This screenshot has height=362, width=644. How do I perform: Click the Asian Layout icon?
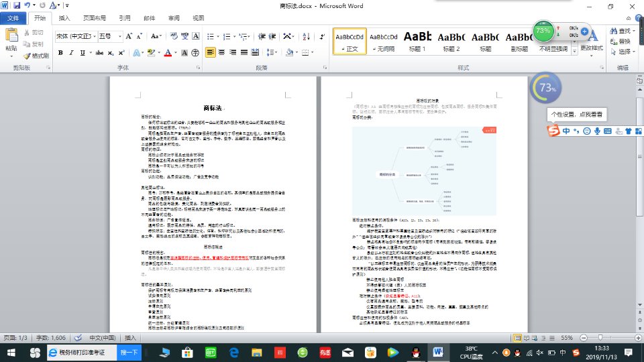click(x=287, y=36)
